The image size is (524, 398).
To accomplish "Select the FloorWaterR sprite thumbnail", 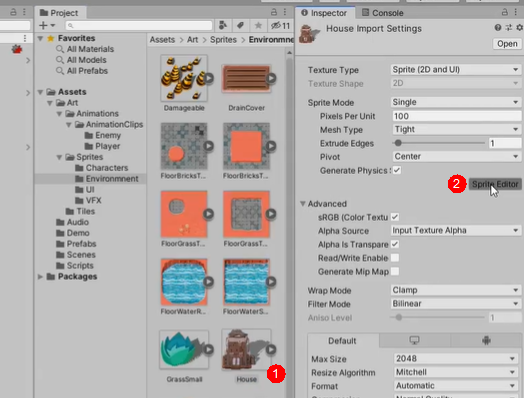I will click(184, 282).
